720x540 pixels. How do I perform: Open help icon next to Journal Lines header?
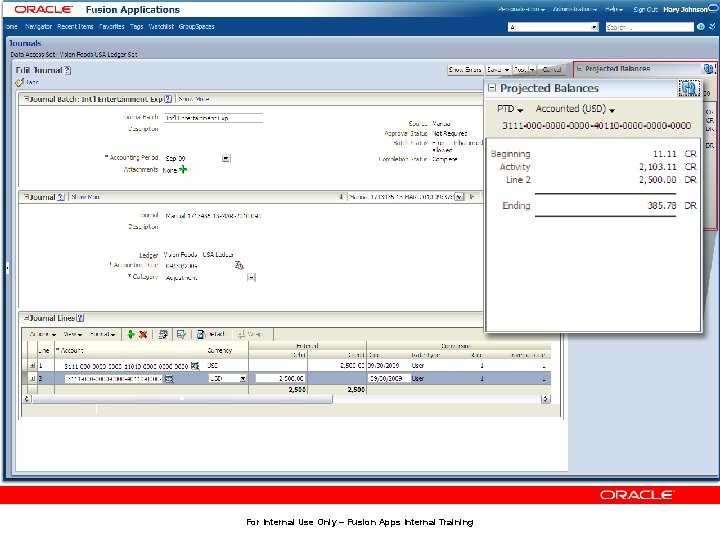click(x=80, y=318)
